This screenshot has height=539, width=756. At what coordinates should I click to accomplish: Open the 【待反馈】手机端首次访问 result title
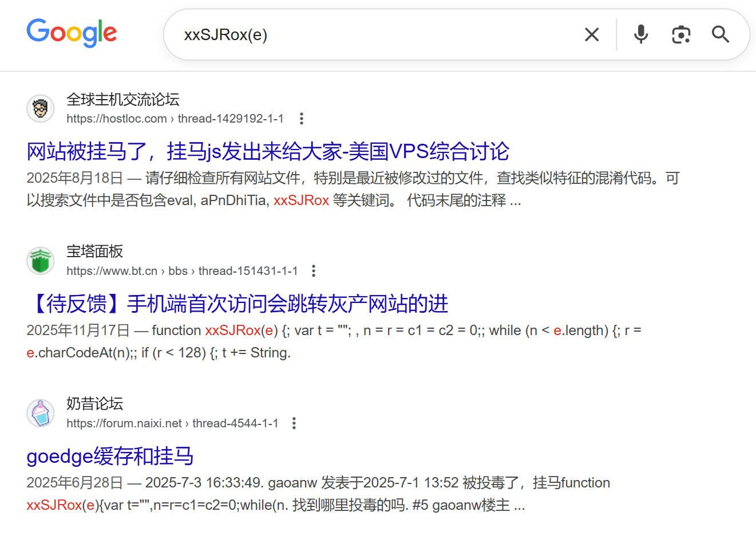pos(237,304)
